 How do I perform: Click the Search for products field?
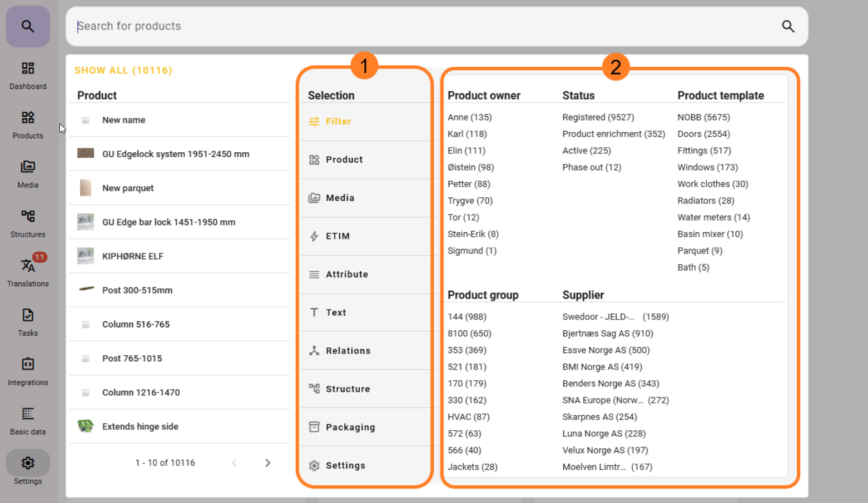click(423, 26)
